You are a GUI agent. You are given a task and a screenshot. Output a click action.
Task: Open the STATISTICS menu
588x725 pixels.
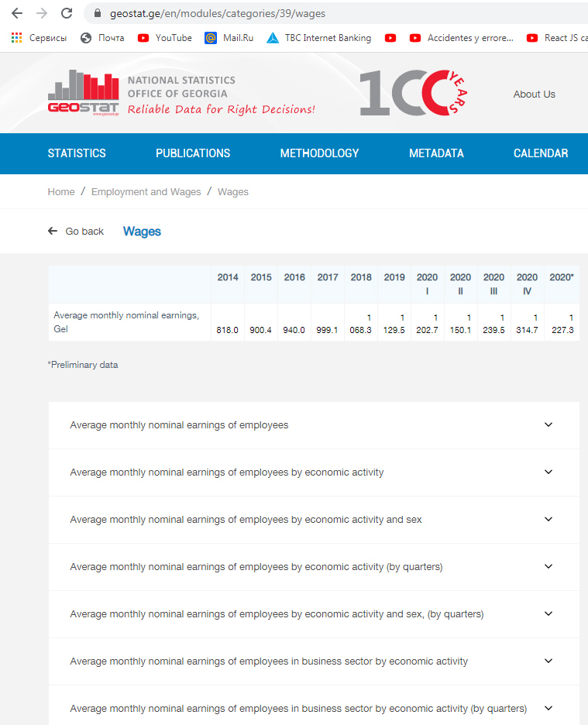[77, 153]
